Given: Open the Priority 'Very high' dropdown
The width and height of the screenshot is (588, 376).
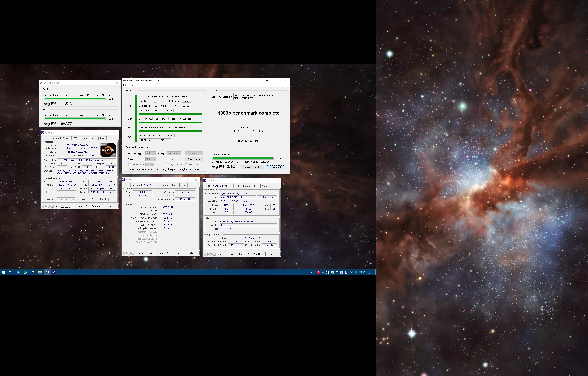Looking at the screenshot, I should [x=174, y=153].
